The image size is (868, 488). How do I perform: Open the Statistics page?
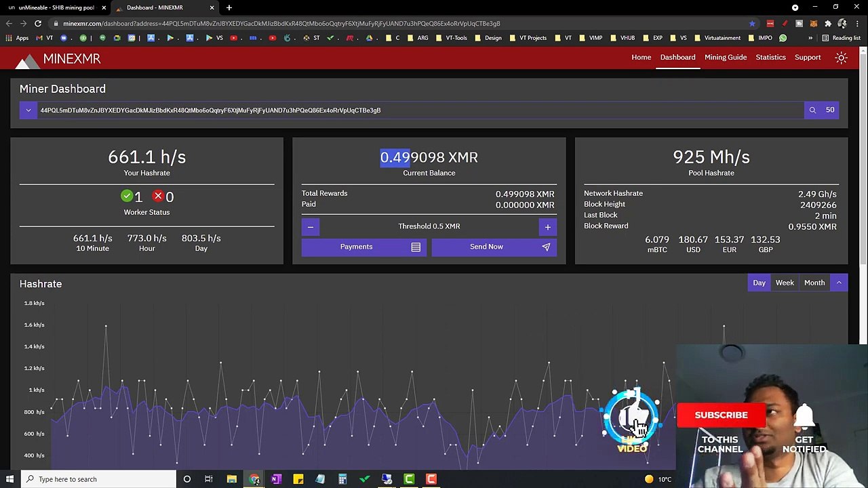coord(770,58)
